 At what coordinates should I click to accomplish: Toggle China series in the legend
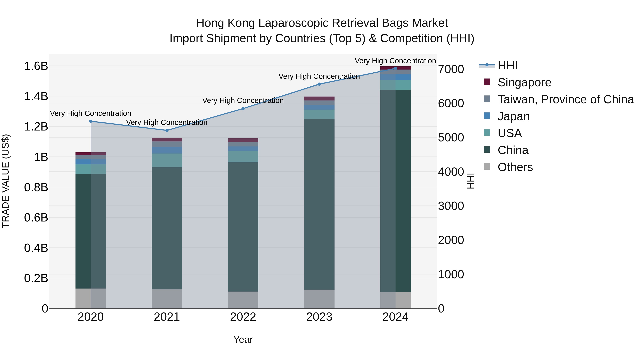[x=506, y=150]
